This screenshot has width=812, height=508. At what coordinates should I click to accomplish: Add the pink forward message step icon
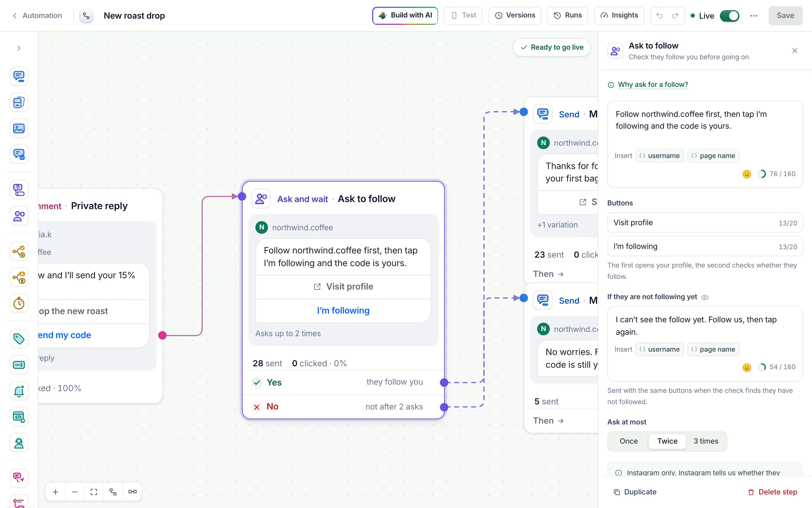pyautogui.click(x=19, y=478)
